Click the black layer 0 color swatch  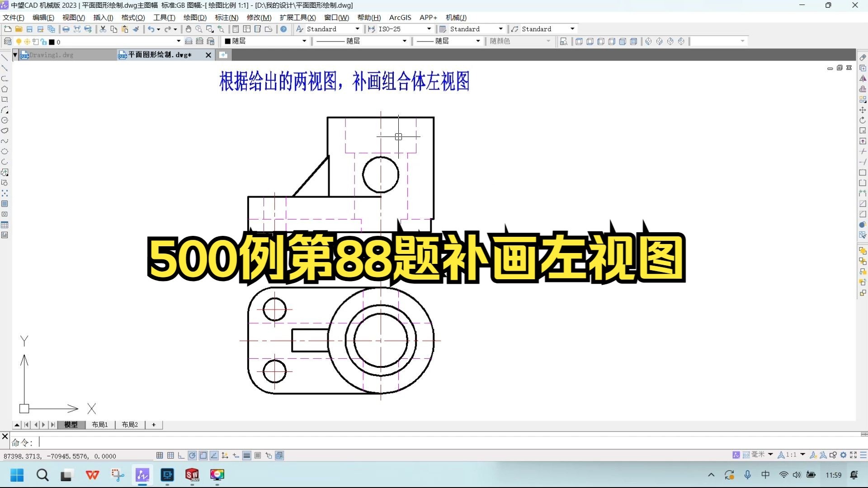52,42
